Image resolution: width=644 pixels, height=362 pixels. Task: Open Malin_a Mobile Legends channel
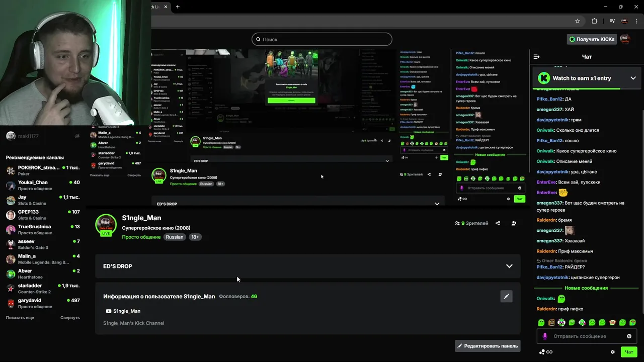tap(43, 259)
